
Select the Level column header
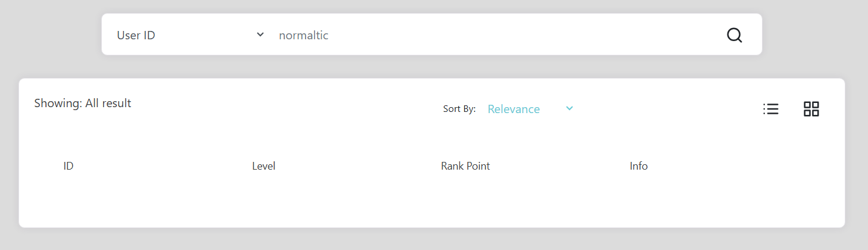264,166
